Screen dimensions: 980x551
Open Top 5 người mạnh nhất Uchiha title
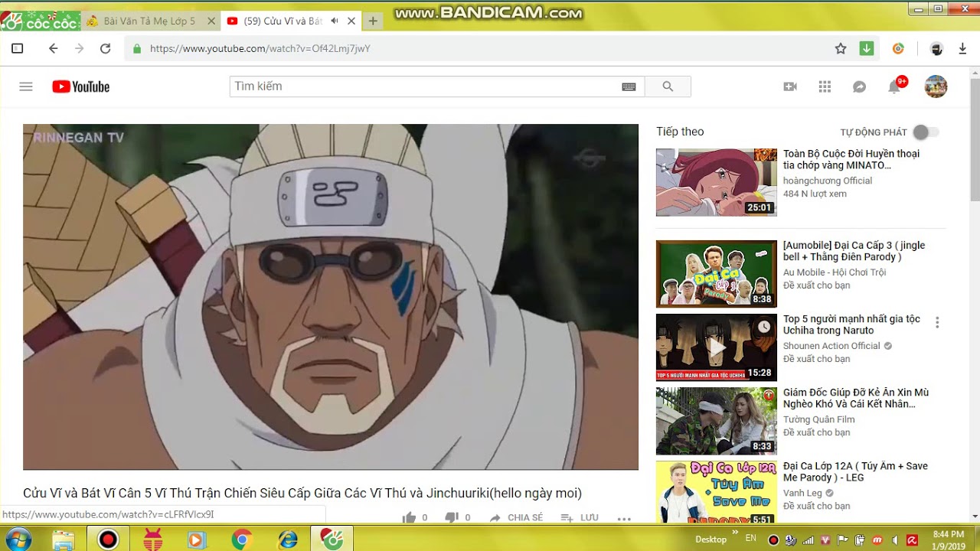click(x=851, y=324)
